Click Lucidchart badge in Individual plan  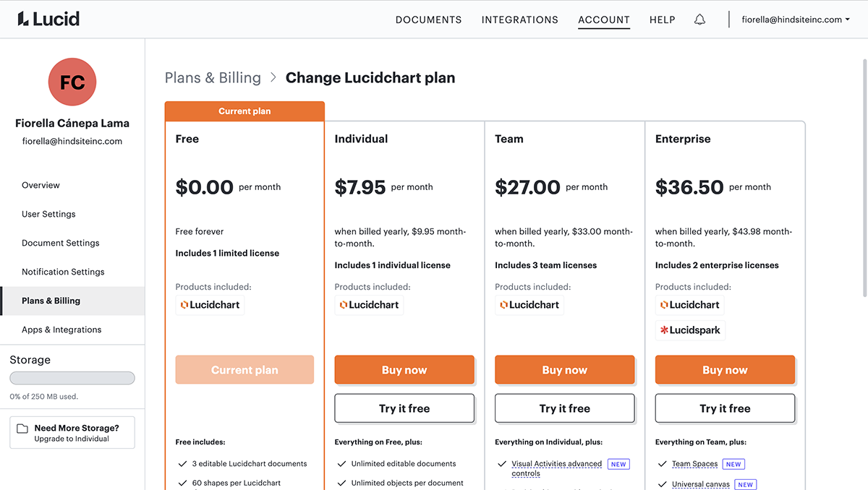coord(369,305)
